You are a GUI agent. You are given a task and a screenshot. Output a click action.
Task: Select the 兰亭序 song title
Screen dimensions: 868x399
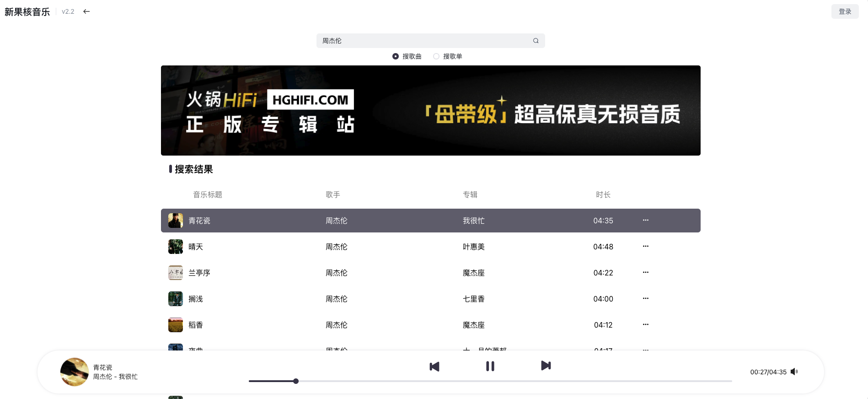pyautogui.click(x=199, y=273)
